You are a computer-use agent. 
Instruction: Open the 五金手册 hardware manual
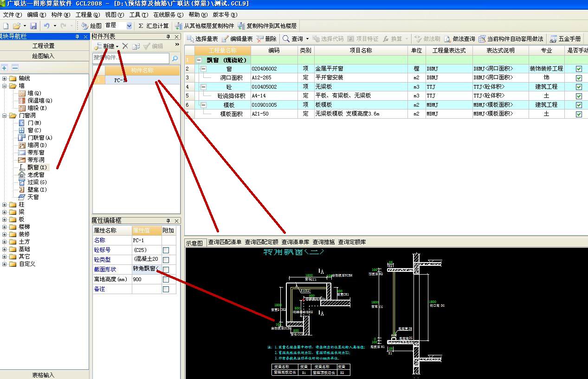pyautogui.click(x=565, y=39)
